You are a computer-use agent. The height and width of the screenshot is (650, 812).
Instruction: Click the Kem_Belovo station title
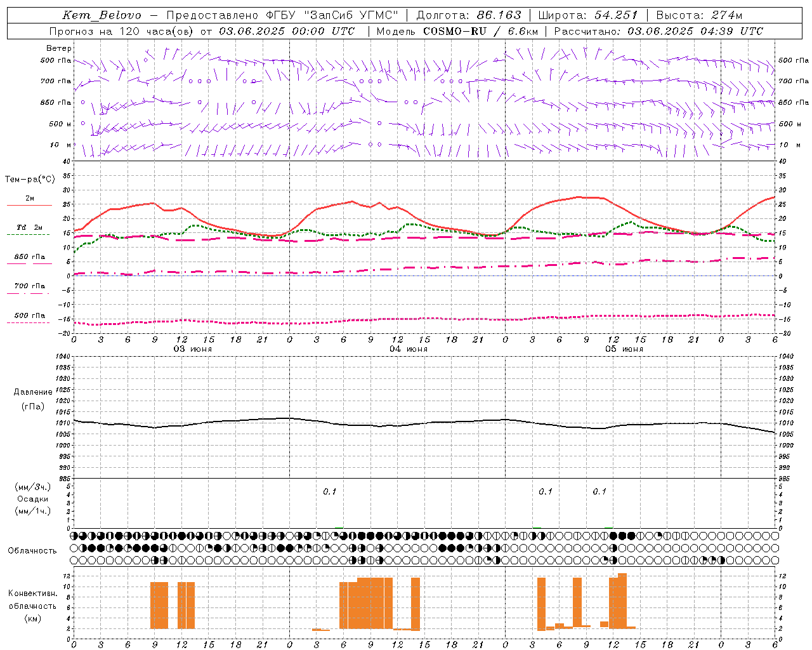click(x=102, y=15)
